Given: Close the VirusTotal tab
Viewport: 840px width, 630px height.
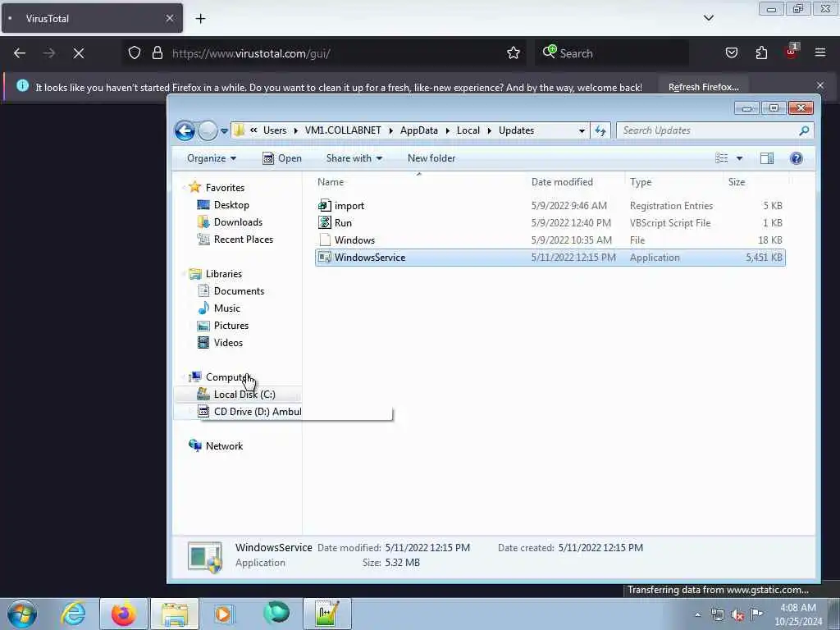Looking at the screenshot, I should [x=170, y=18].
